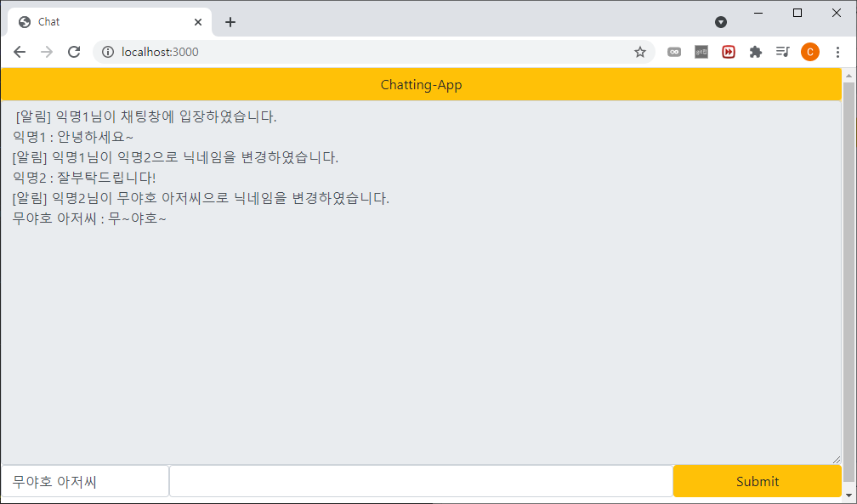Click the Chatting-App header bar
This screenshot has height=504, width=857.
pos(421,85)
